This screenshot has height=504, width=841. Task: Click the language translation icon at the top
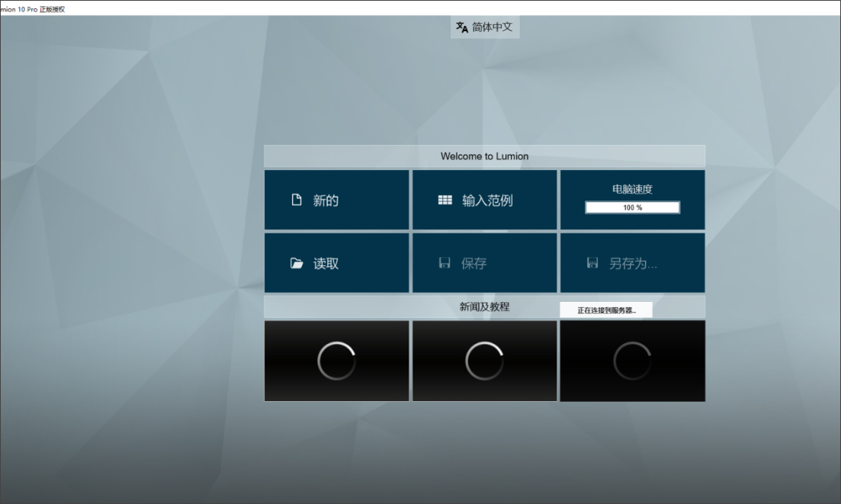pyautogui.click(x=461, y=27)
